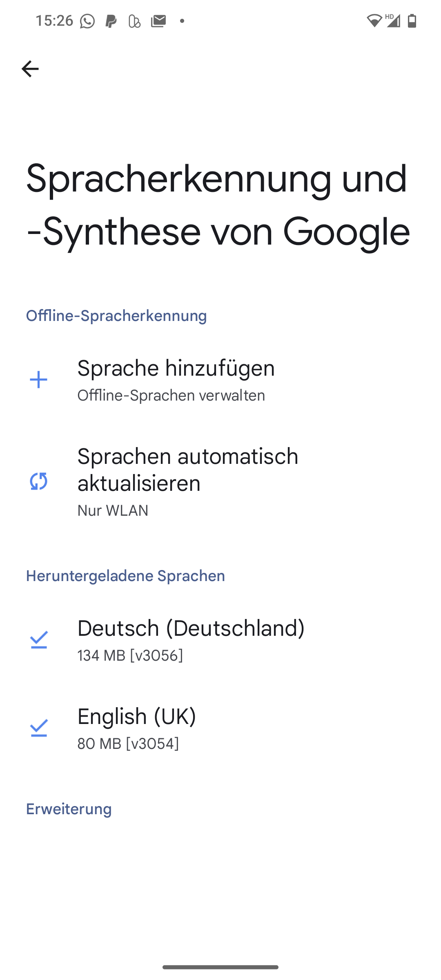Tap the blue plus icon
Viewport: 441px width, 980px height.
[39, 380]
